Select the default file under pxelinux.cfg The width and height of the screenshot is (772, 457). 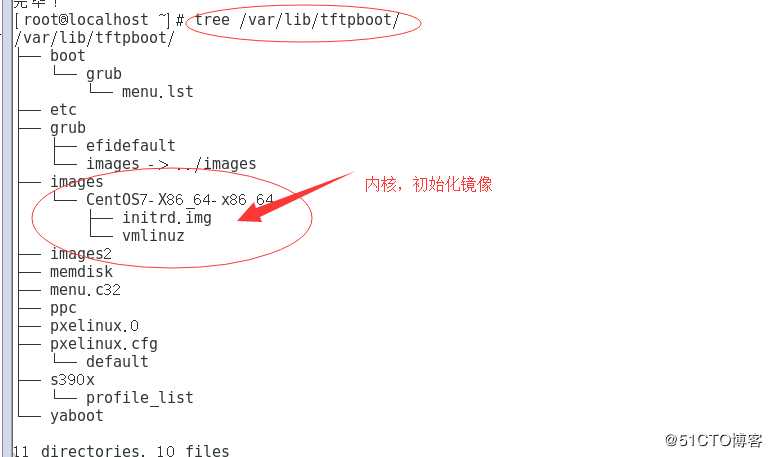click(117, 362)
